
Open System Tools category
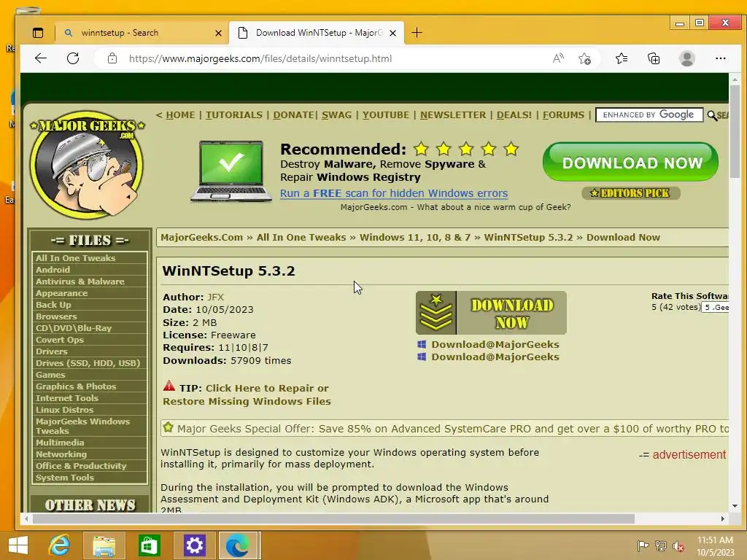(x=65, y=478)
